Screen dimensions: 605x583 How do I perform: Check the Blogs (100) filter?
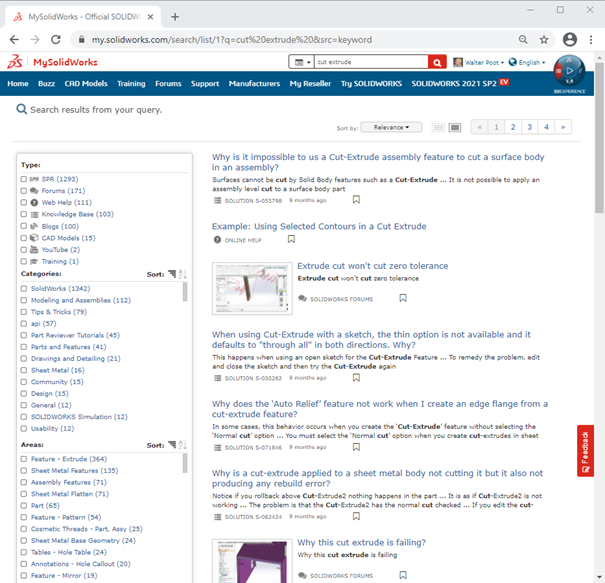[x=24, y=226]
